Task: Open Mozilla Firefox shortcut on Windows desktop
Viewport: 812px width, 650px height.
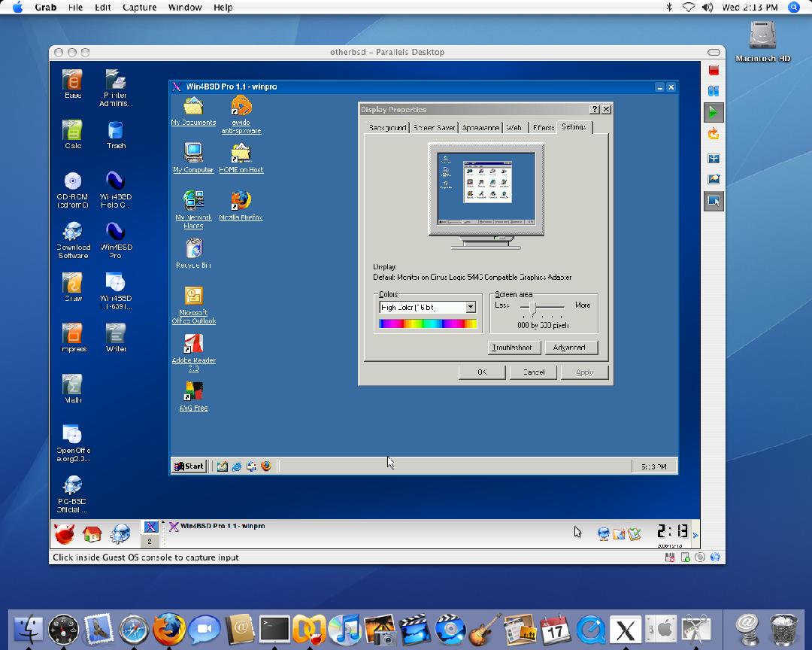Action: (x=241, y=205)
